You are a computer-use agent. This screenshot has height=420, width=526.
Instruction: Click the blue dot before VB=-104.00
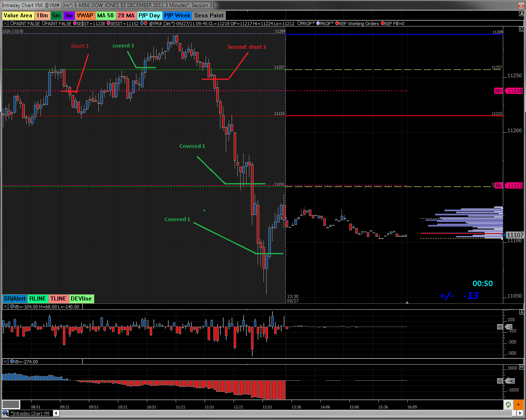point(12,307)
